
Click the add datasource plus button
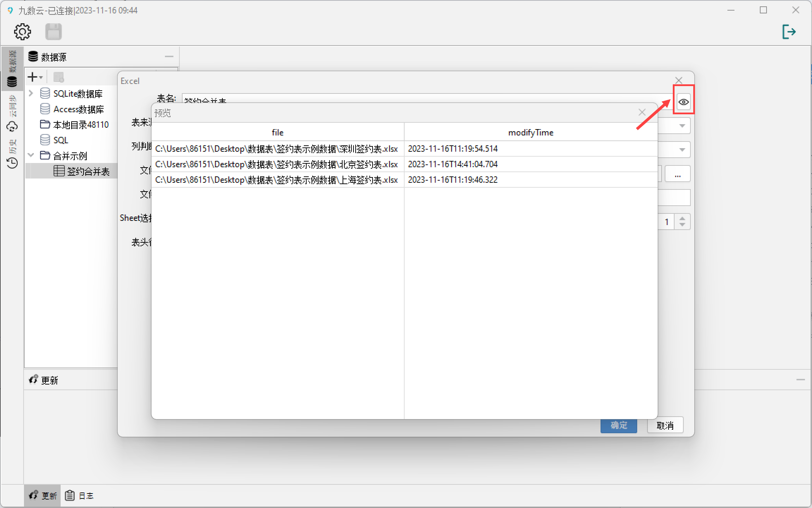point(33,77)
